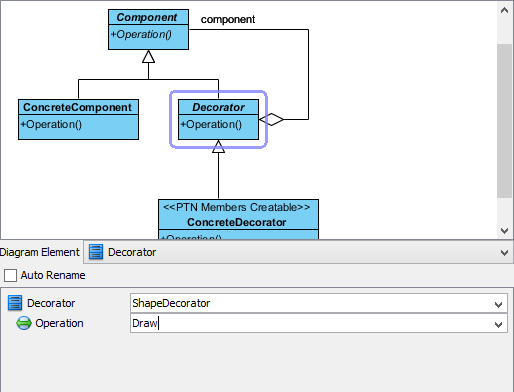Open the Draw operation dropdown arrow

[498, 324]
